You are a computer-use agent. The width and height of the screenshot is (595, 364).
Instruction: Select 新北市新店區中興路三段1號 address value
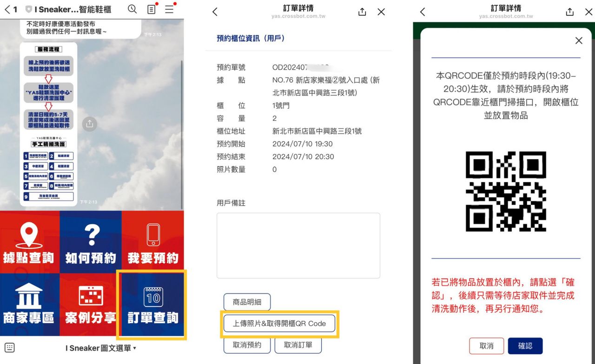tap(317, 131)
